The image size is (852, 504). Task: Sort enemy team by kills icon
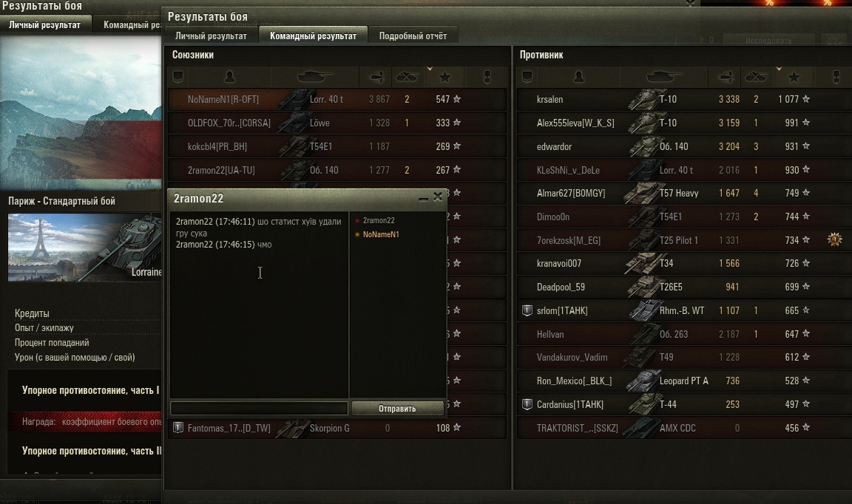coord(756,77)
